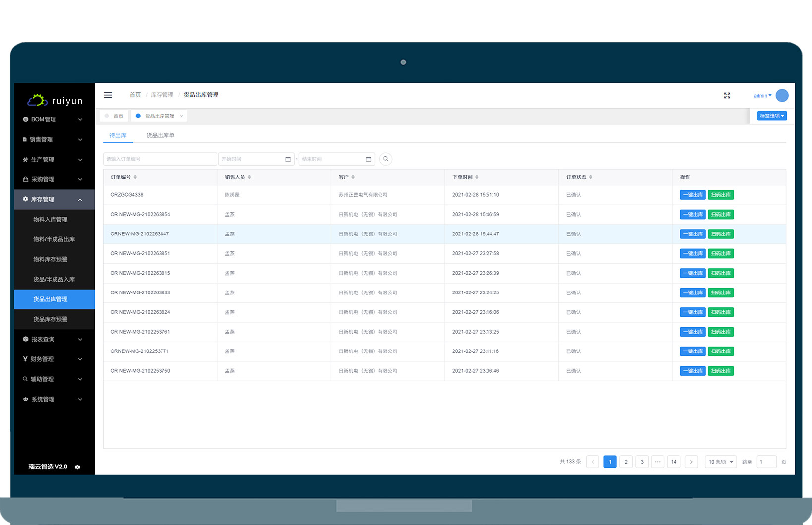Open 物料入库管理 submenu item

[x=54, y=220]
